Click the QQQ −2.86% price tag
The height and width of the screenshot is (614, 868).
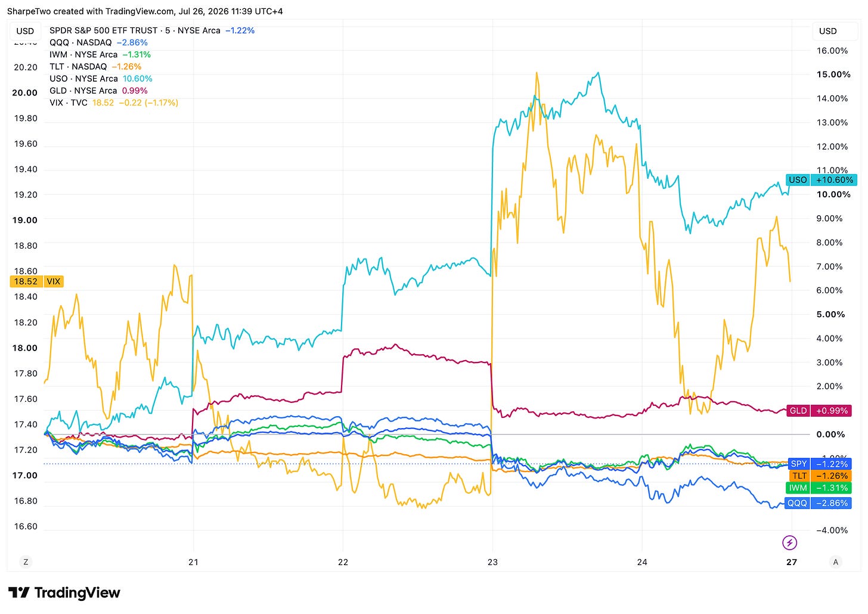(818, 503)
